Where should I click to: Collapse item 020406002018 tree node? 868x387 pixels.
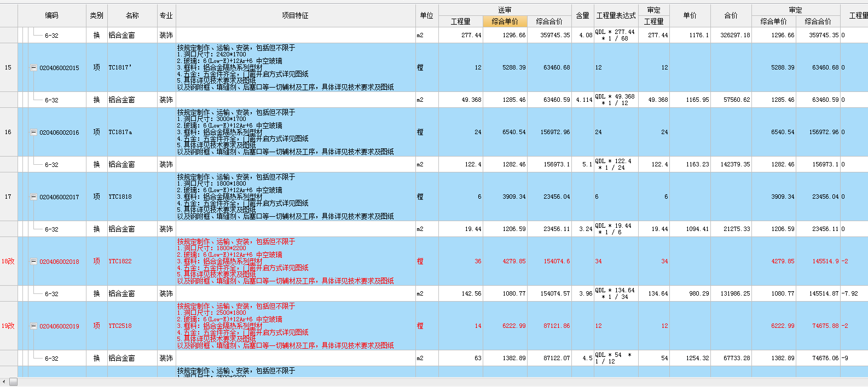33,262
